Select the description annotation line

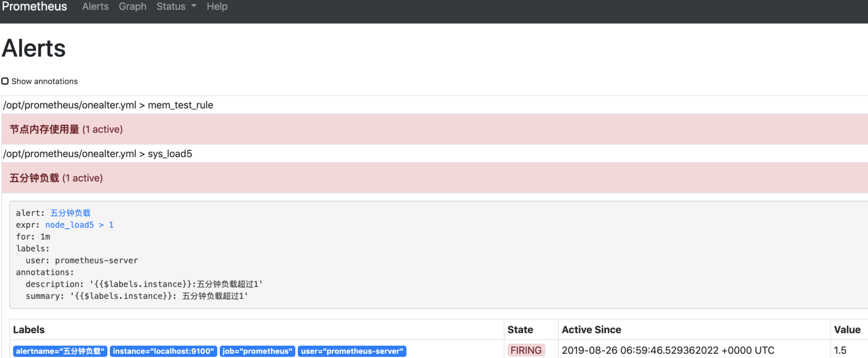[144, 284]
